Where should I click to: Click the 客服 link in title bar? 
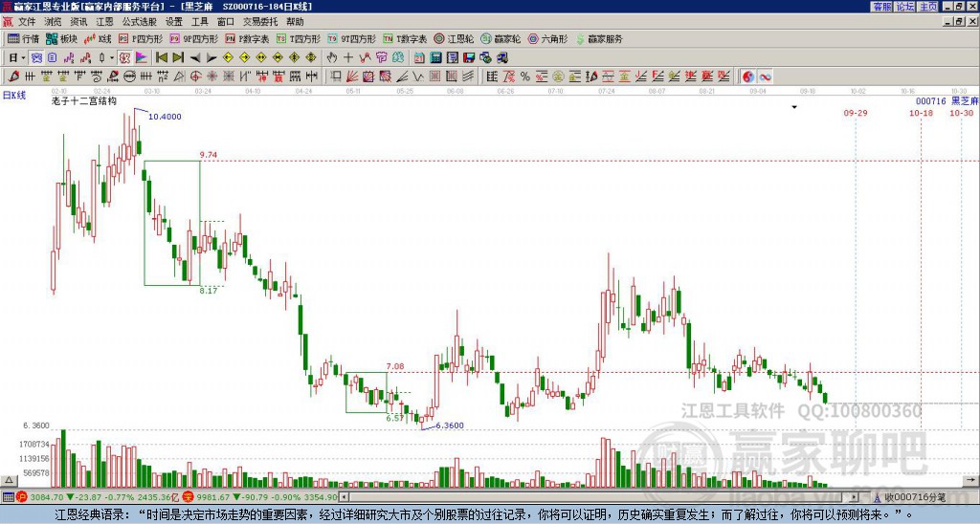coord(881,6)
